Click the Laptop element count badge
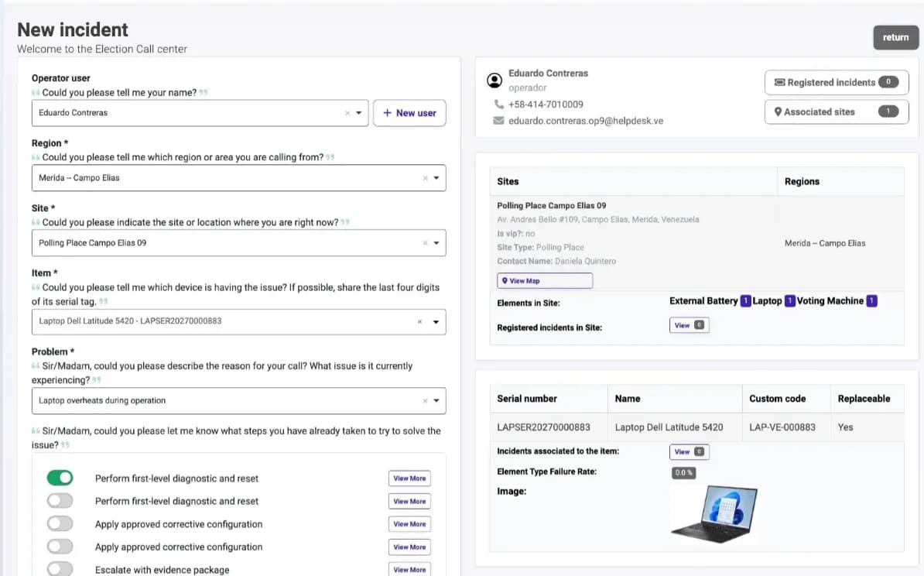 [x=789, y=301]
